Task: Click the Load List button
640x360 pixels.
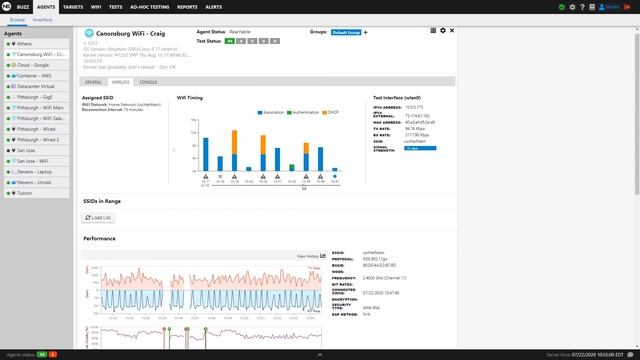Action: [98, 218]
